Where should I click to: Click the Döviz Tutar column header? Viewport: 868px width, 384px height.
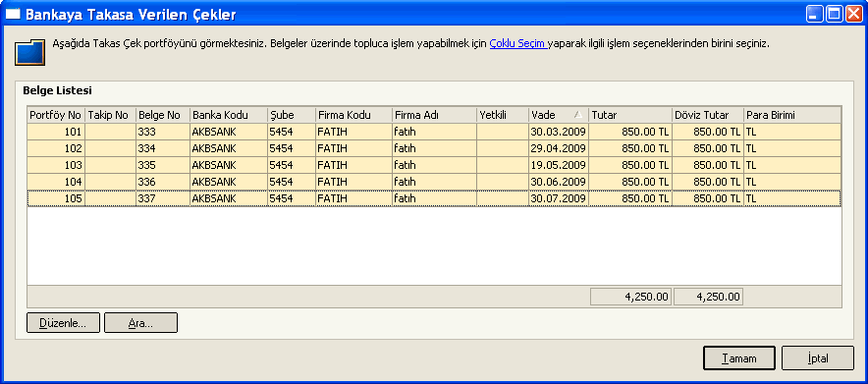(708, 115)
